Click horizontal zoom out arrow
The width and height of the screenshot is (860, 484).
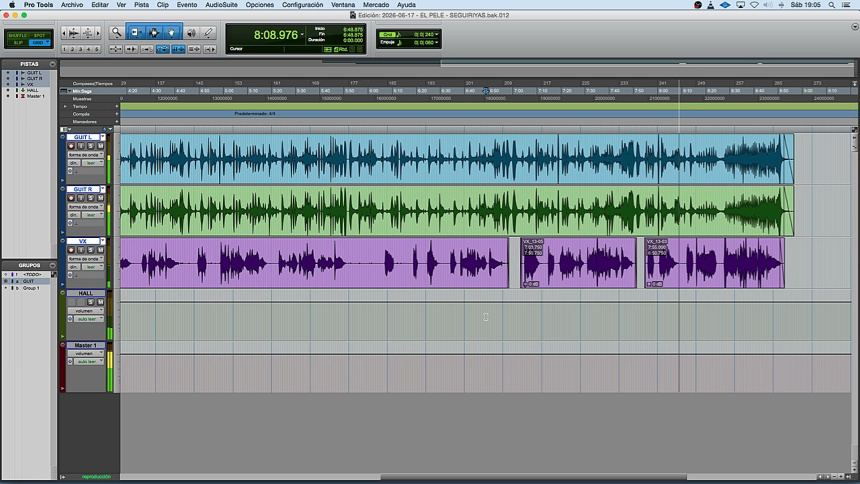(x=64, y=33)
